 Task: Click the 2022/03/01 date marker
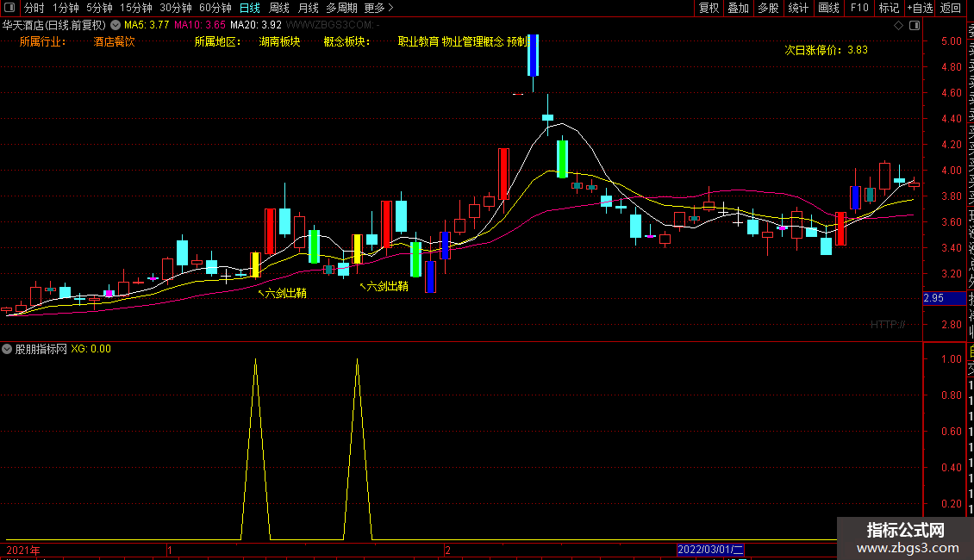tap(710, 550)
